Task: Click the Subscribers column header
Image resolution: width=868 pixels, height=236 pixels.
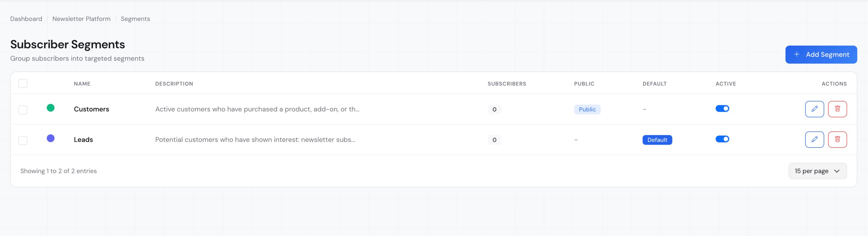Action: tap(507, 84)
